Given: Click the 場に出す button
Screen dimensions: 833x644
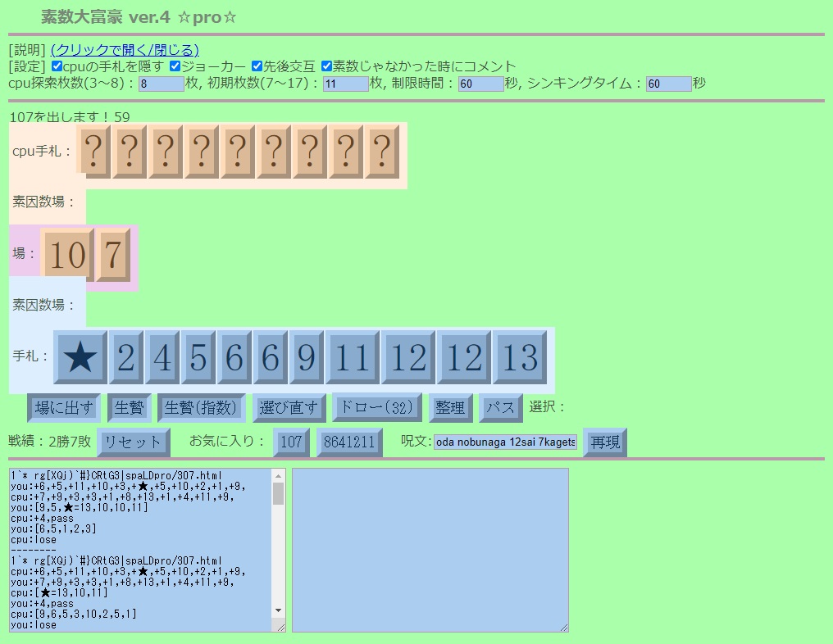Looking at the screenshot, I should [64, 408].
